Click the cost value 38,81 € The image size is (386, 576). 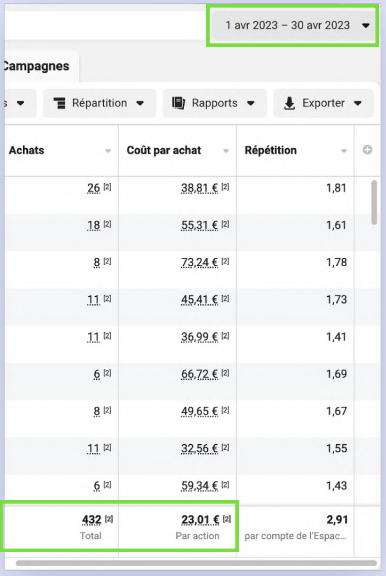pos(199,188)
